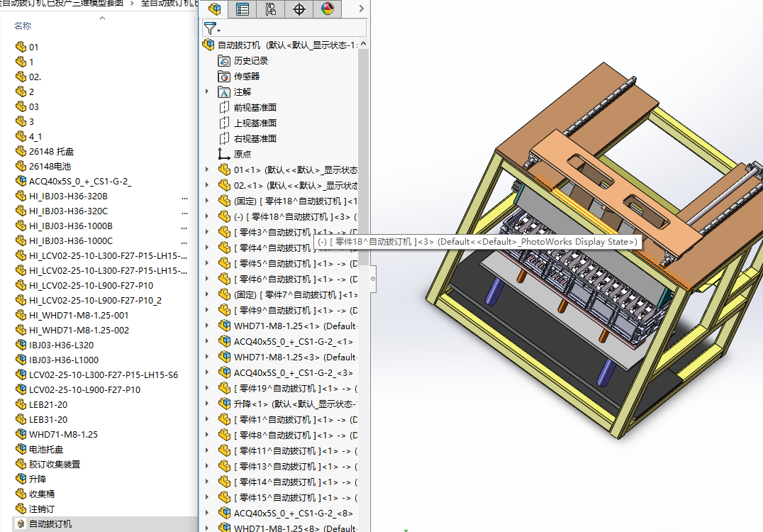Image resolution: width=763 pixels, height=532 pixels.
Task: Select the 26148电池 file
Action: click(43, 166)
